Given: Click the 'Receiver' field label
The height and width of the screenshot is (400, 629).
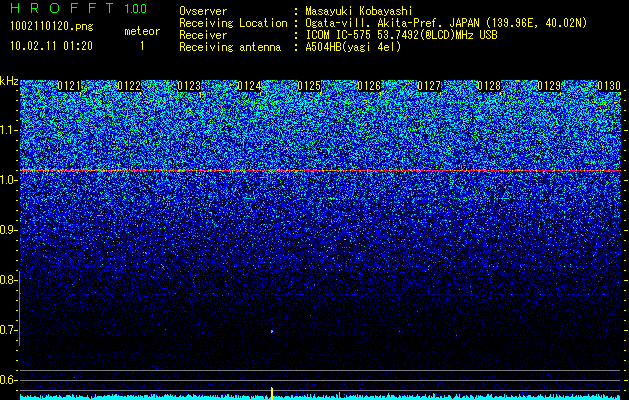Looking at the screenshot, I should (203, 35).
